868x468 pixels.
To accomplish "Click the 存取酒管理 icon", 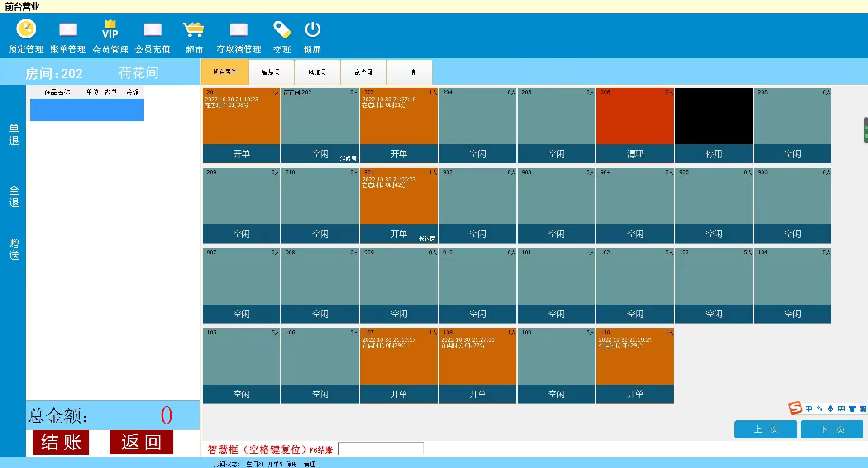I will 238,30.
